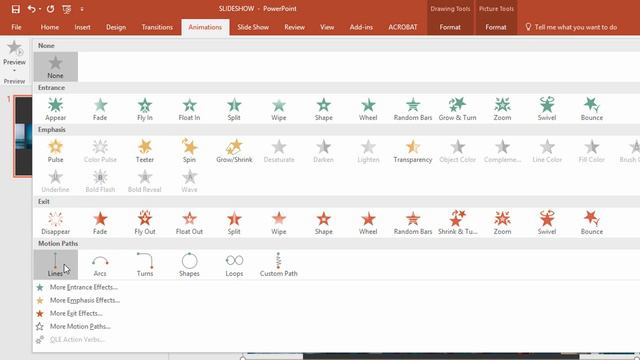The image size is (640, 360).
Task: Select the Shapes motion path
Action: tap(189, 265)
